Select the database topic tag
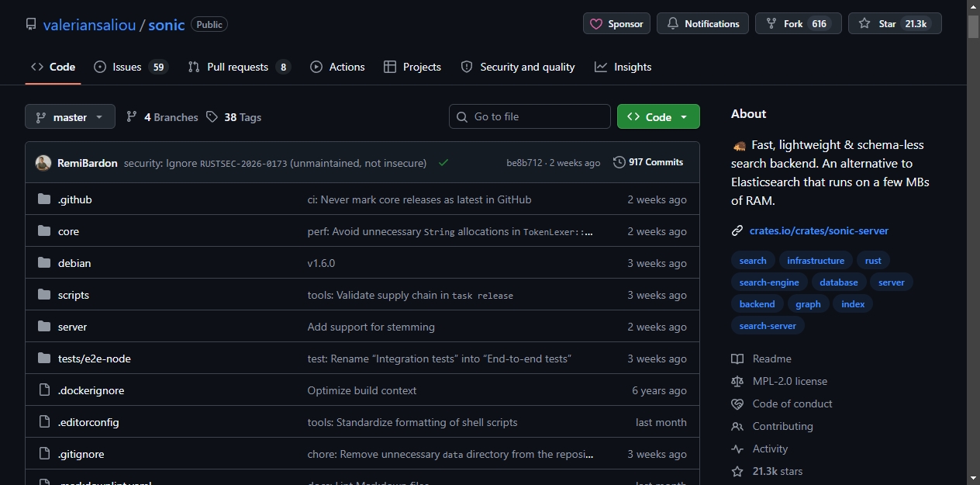980x485 pixels. (839, 282)
